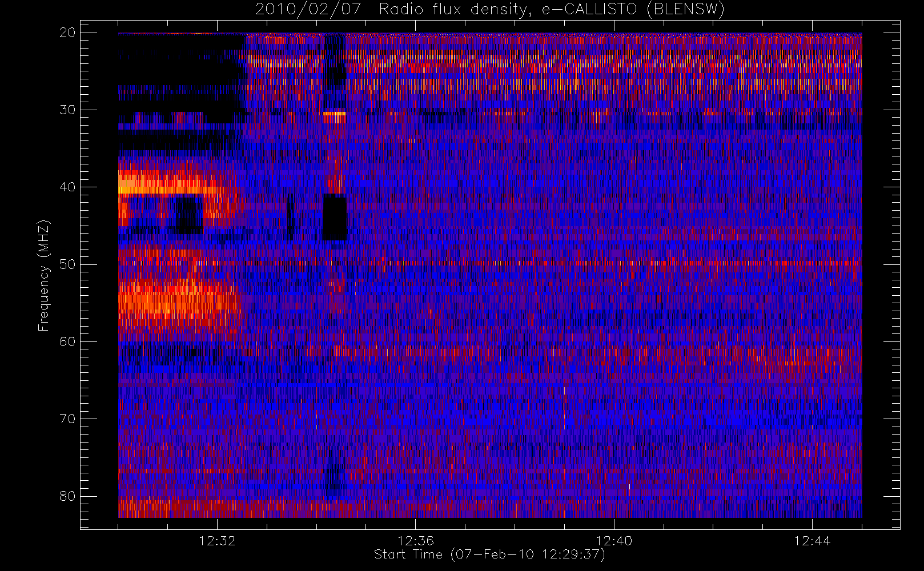This screenshot has width=924, height=571.
Task: Click the 80 frequency tick label
Action: point(67,496)
